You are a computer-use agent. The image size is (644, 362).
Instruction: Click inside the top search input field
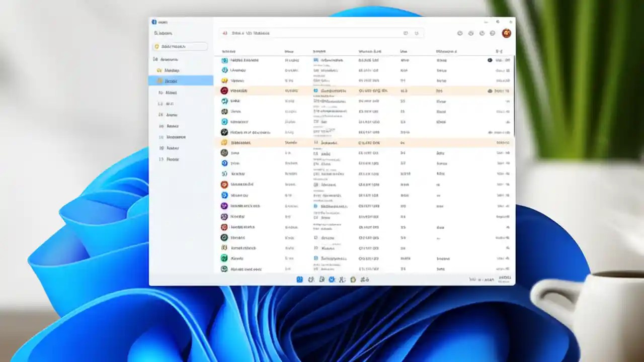(312, 33)
